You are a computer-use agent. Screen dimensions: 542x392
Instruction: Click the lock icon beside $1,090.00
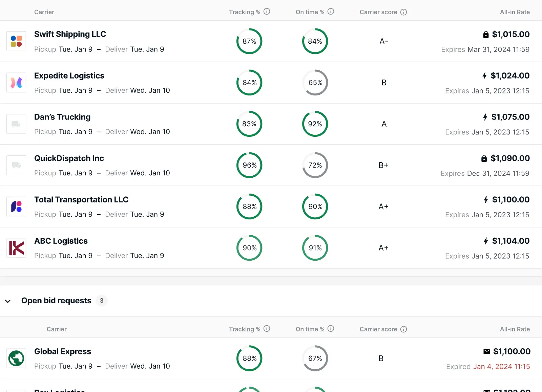[484, 158]
